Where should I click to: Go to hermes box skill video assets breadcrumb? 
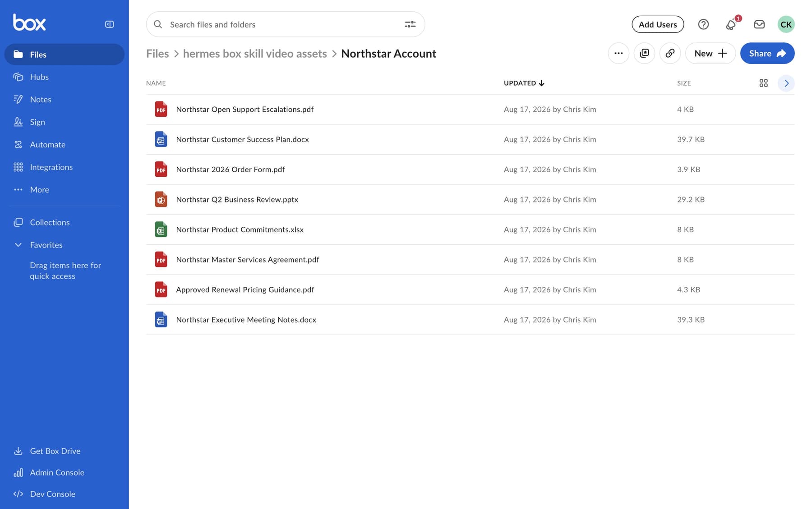(255, 54)
